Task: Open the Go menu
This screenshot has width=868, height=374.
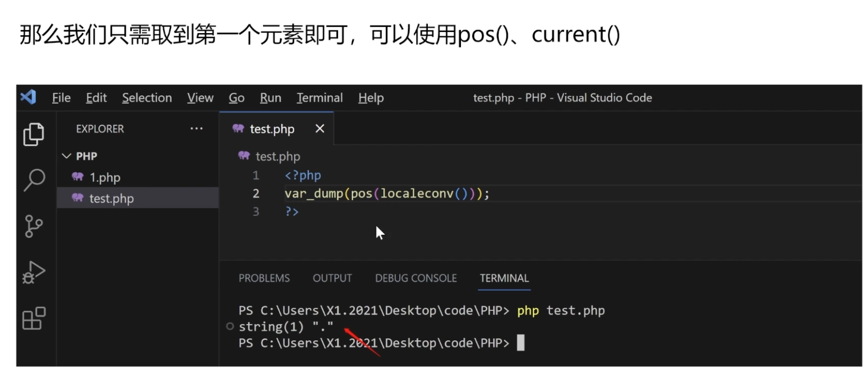Action: (236, 98)
